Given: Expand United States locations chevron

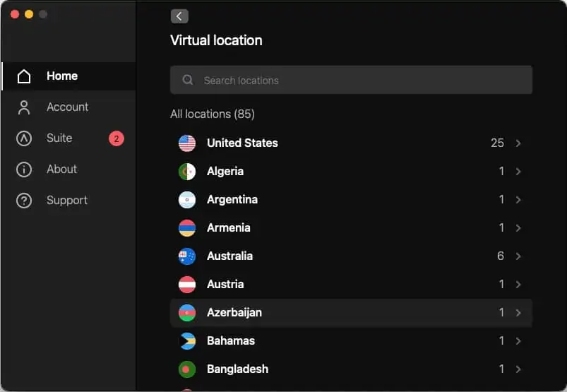Looking at the screenshot, I should pos(518,143).
